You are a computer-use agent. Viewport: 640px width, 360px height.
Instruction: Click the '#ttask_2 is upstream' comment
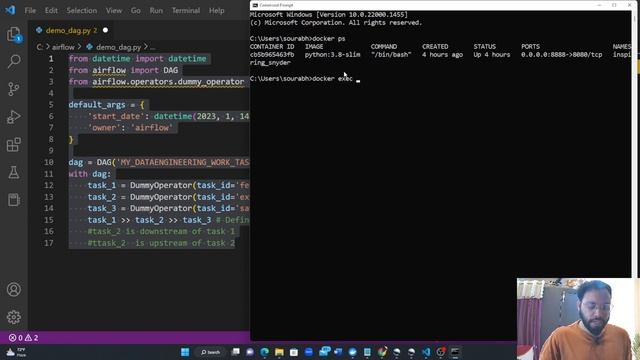161,243
